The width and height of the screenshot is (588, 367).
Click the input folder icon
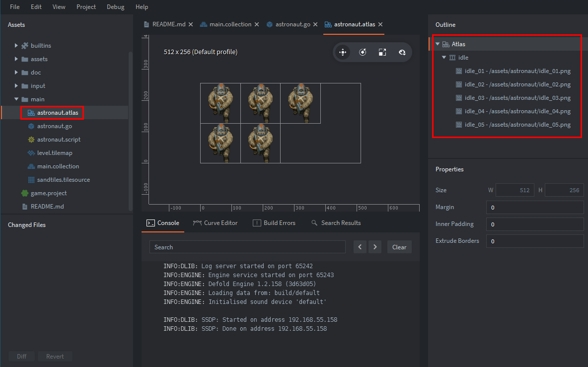tap(25, 86)
